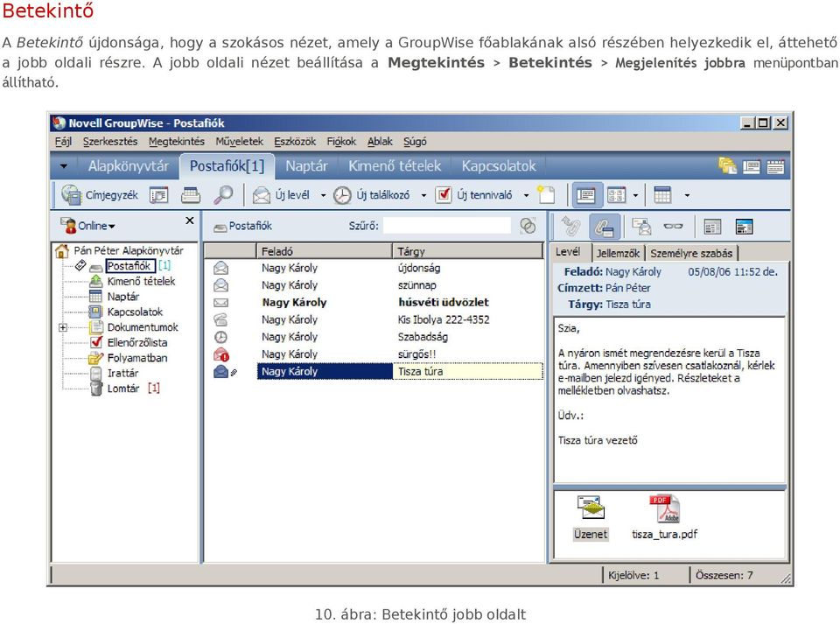This screenshot has width=840, height=624.
Task: Select the unread húsvéti üdvözlet message
Action: (x=374, y=302)
